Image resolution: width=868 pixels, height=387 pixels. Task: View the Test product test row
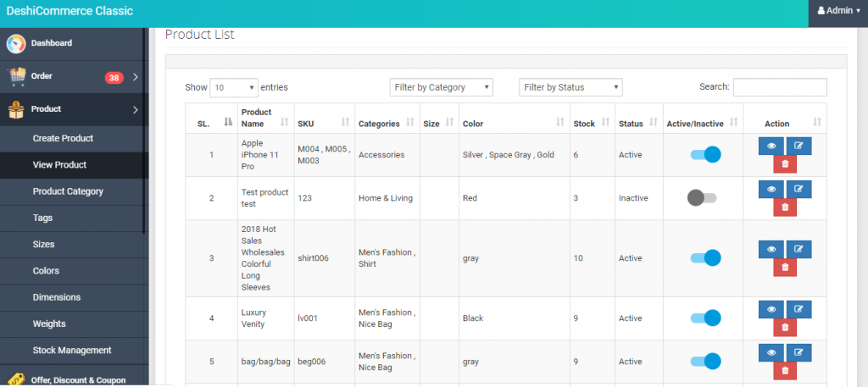click(x=771, y=189)
